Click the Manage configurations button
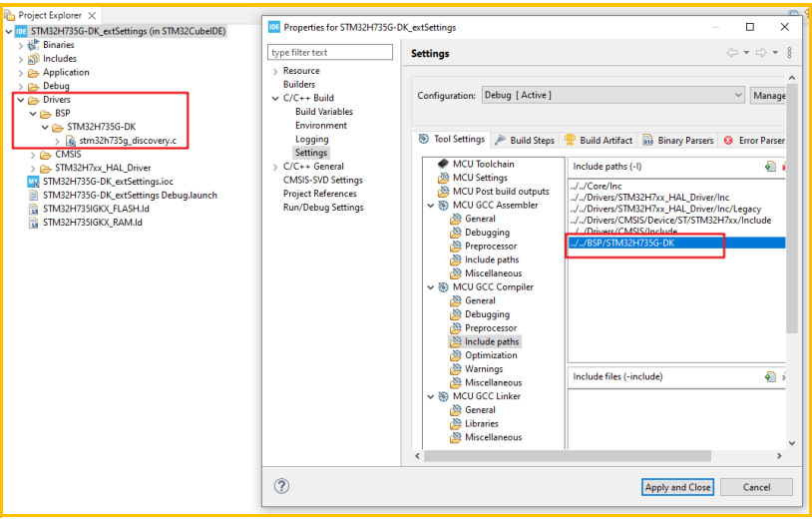This screenshot has width=812, height=519. point(768,95)
